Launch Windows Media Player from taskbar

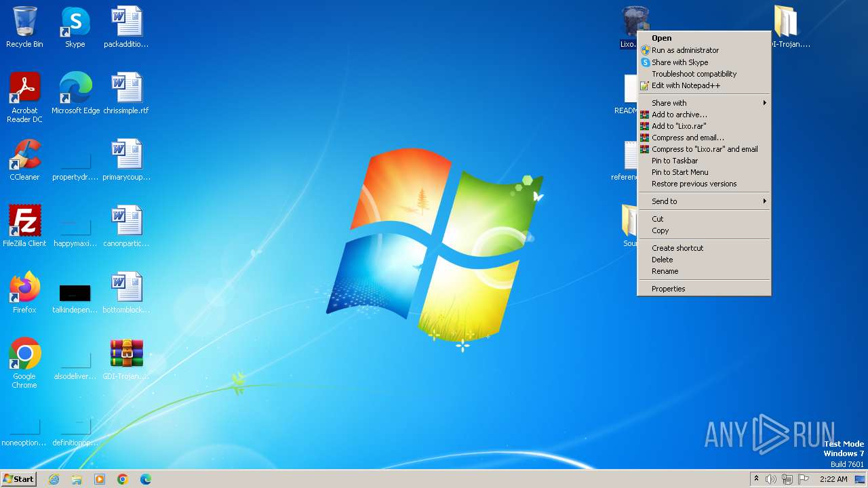pos(100,479)
